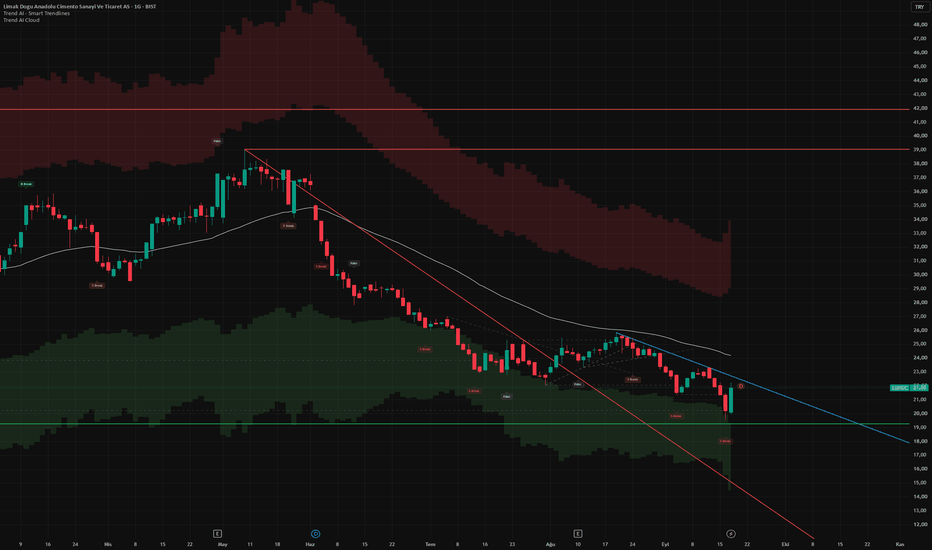Image resolution: width=932 pixels, height=550 pixels.
Task: Click the 12,00 price axis label
Action: 920,524
